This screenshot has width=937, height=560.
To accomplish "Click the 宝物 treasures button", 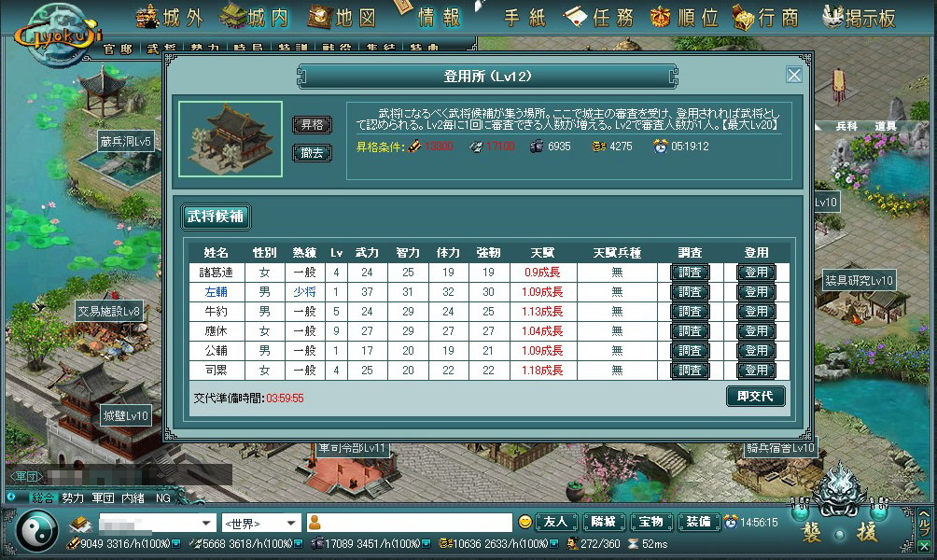I will [x=651, y=523].
